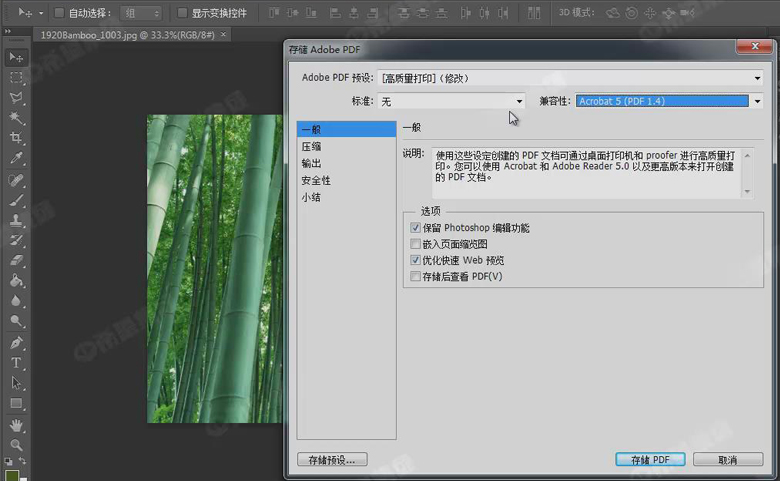
Task: Select the Eyedropper tool
Action: pos(17,158)
